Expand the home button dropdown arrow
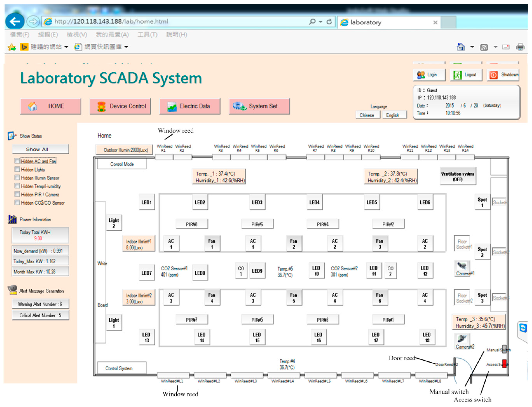Viewport: 532px width, 407px height. [x=472, y=47]
